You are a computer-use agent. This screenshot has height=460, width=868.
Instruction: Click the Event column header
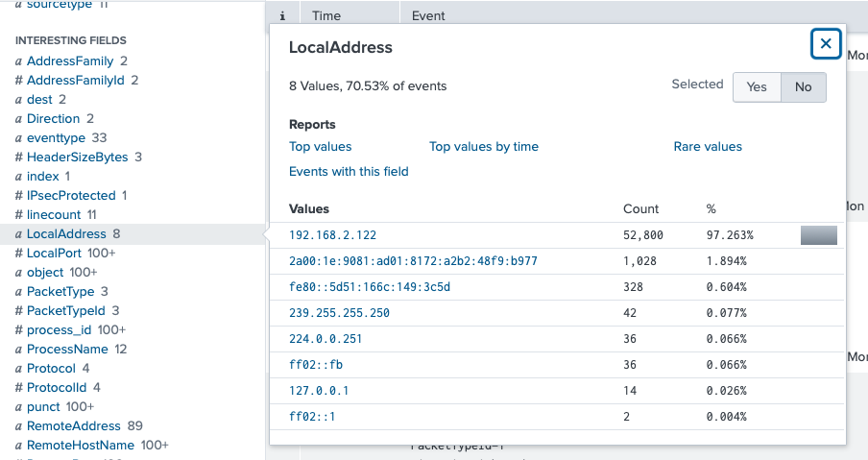(x=428, y=16)
